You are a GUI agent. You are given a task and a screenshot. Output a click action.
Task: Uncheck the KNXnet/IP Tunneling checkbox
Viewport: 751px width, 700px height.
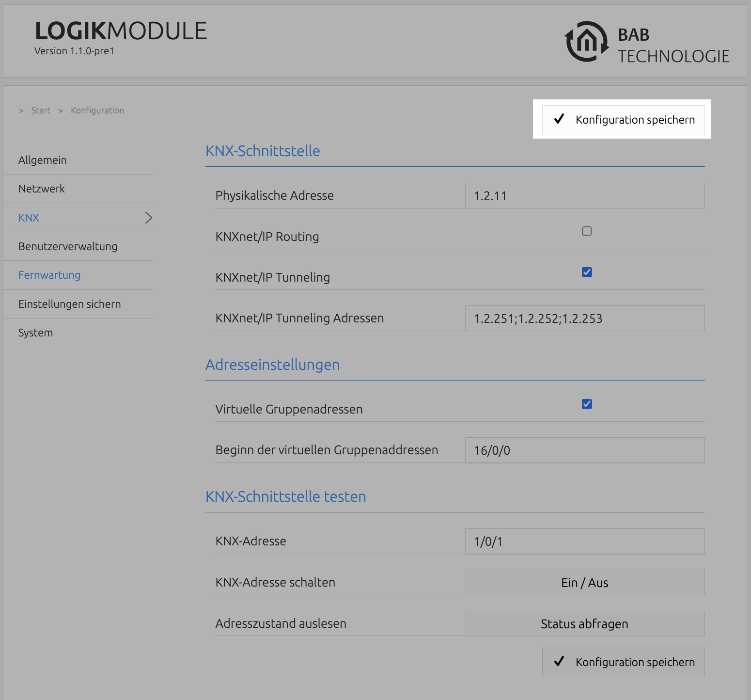click(x=587, y=272)
